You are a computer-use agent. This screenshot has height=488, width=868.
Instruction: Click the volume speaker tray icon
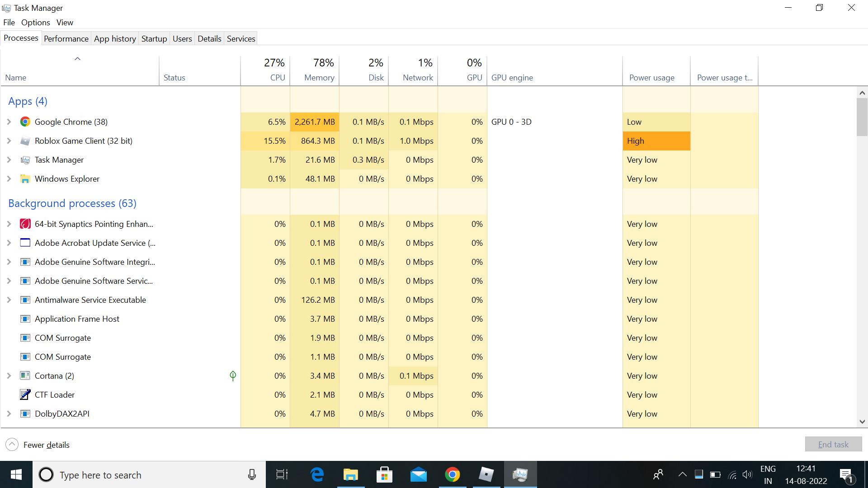(747, 474)
